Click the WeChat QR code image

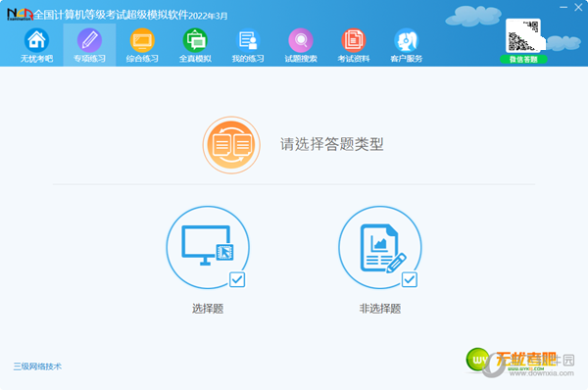(523, 35)
